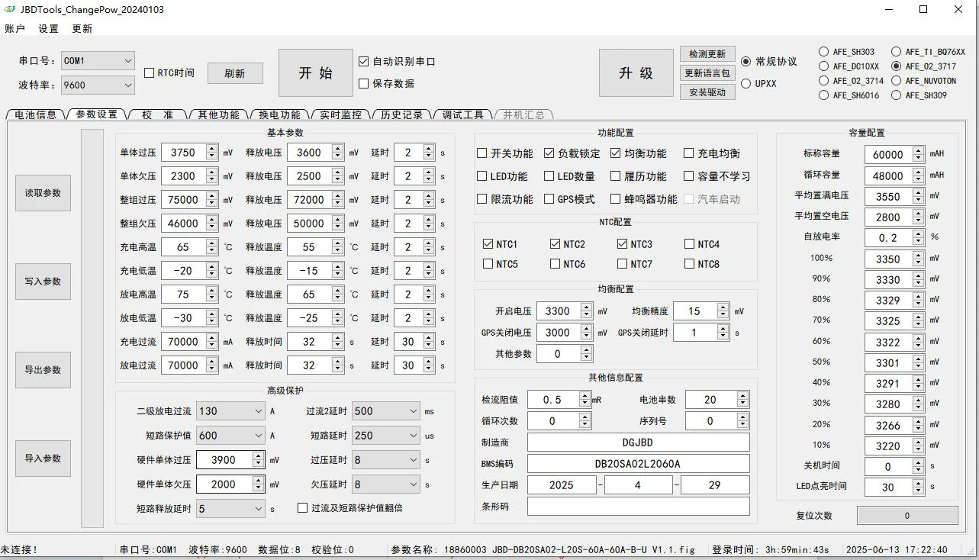Open the 短路保护值 dropdown

point(230,436)
